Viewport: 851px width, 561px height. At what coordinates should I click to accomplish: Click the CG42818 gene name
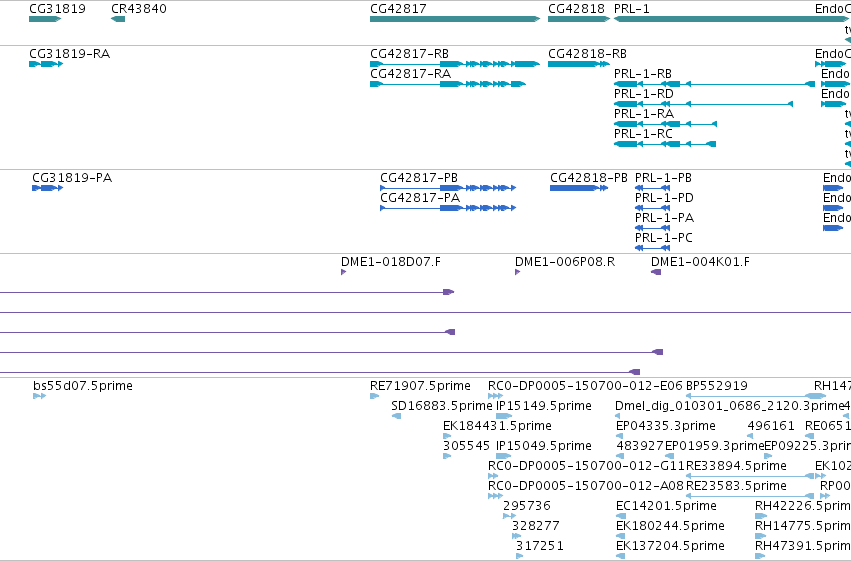576,9
